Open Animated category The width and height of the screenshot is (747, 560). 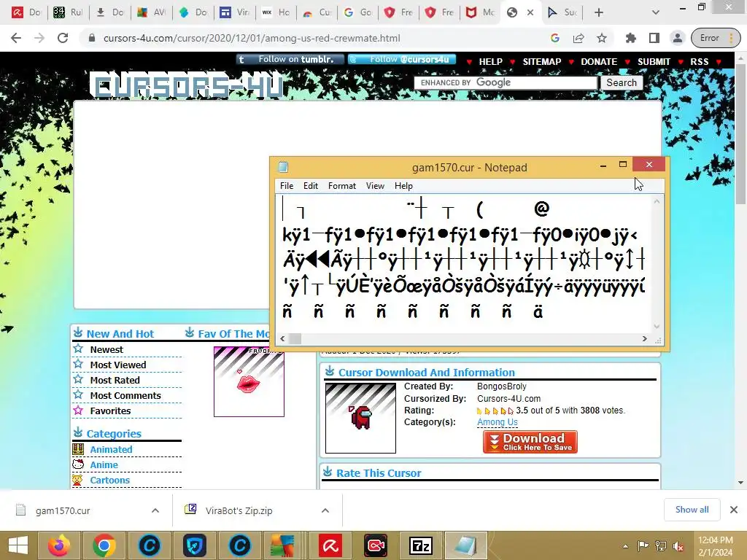[111, 449]
